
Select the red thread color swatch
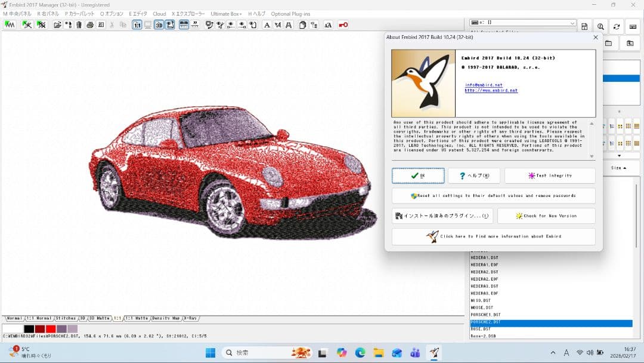(x=49, y=328)
